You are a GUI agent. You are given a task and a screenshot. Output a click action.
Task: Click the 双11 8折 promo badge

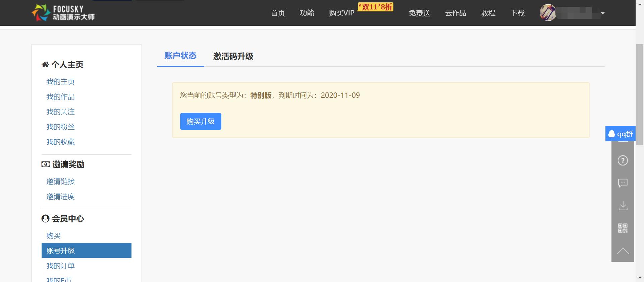(375, 7)
